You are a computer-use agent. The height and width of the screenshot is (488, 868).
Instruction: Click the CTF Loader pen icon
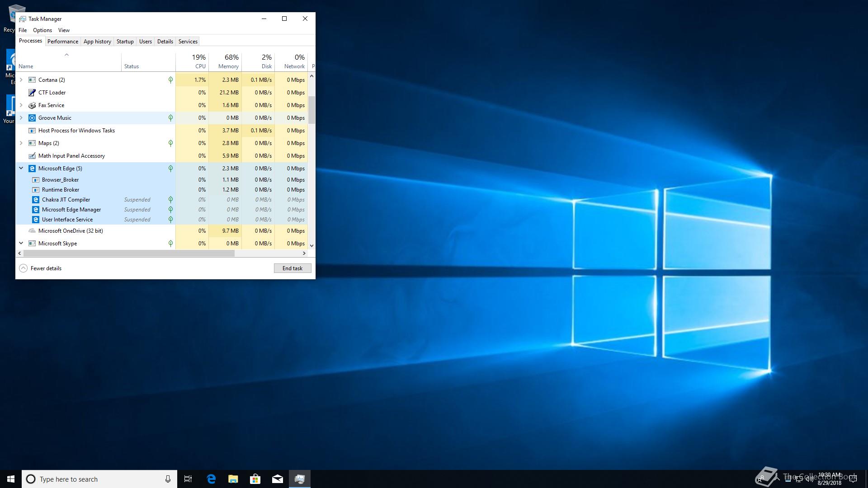click(x=32, y=93)
